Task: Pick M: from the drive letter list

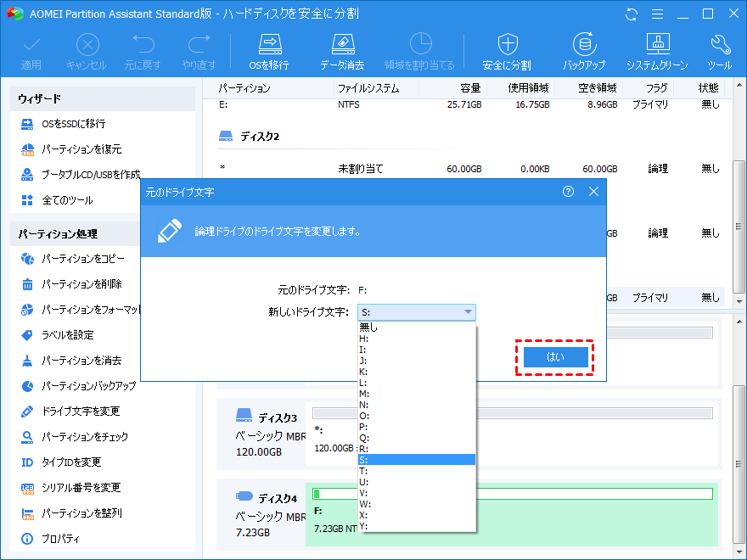Action: (417, 394)
